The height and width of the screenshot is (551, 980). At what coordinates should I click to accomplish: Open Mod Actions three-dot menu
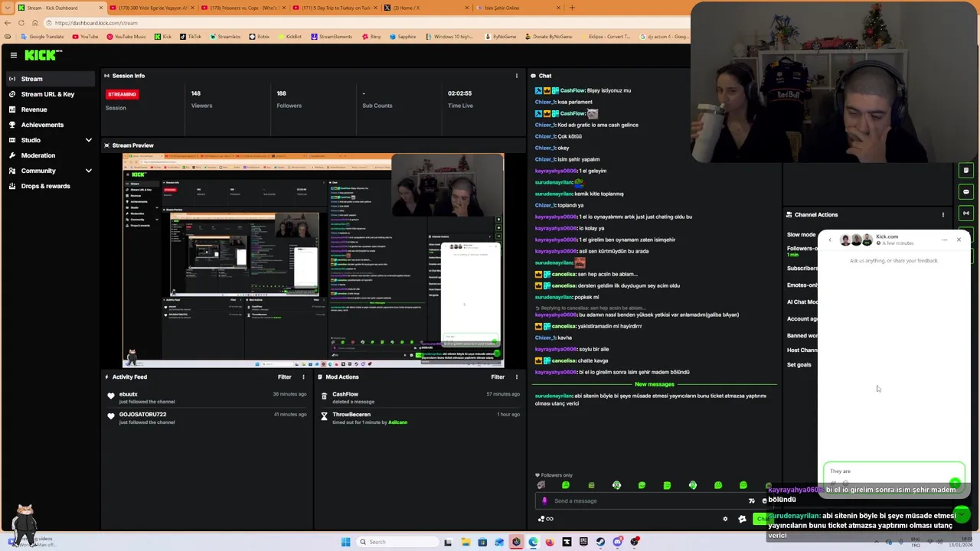pyautogui.click(x=516, y=377)
